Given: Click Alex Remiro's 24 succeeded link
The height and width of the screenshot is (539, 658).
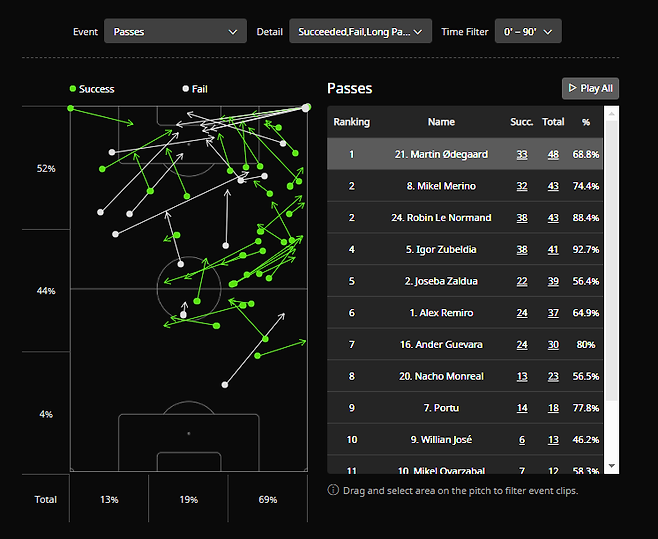Looking at the screenshot, I should (521, 313).
